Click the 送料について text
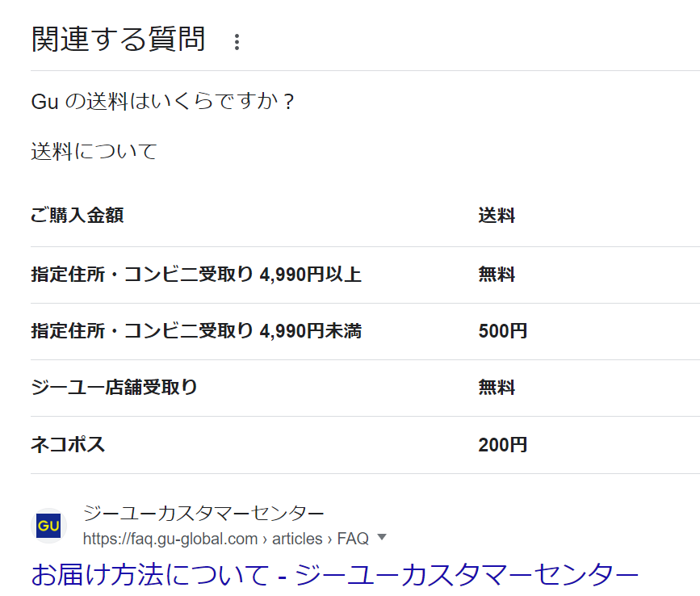Image resolution: width=700 pixels, height=596 pixels. (x=94, y=151)
